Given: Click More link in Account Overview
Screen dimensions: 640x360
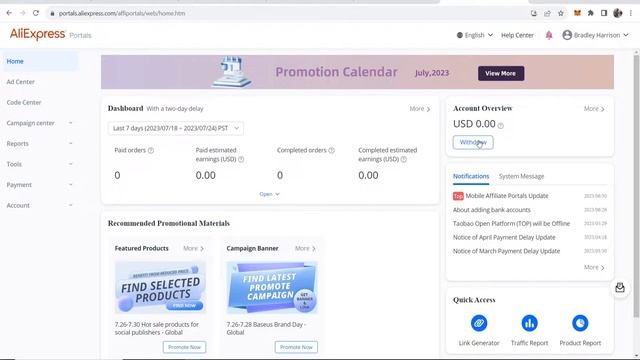Looking at the screenshot, I should point(594,109).
